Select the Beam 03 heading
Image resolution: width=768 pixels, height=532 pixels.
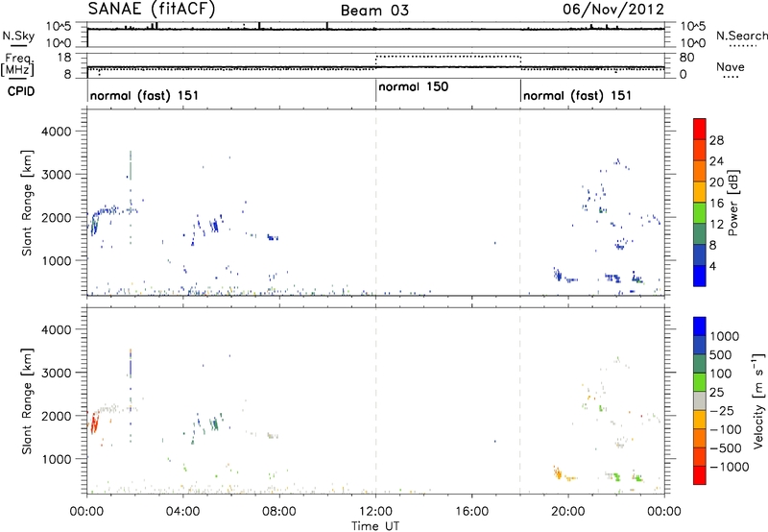tap(374, 11)
